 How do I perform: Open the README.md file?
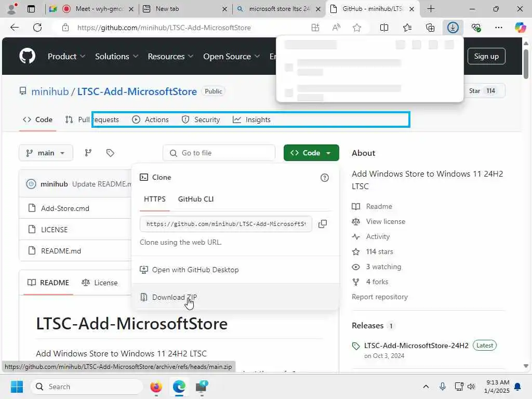pyautogui.click(x=61, y=251)
